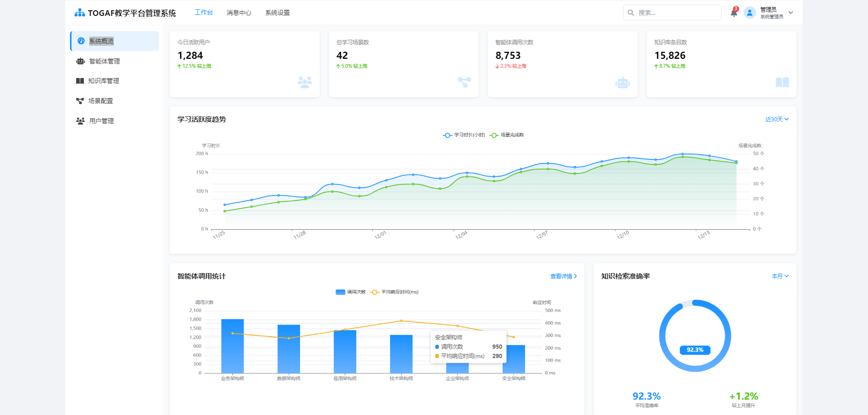Image resolution: width=868 pixels, height=415 pixels.
Task: Click the robot icon in 智能体调用次数 card
Action: (x=623, y=83)
